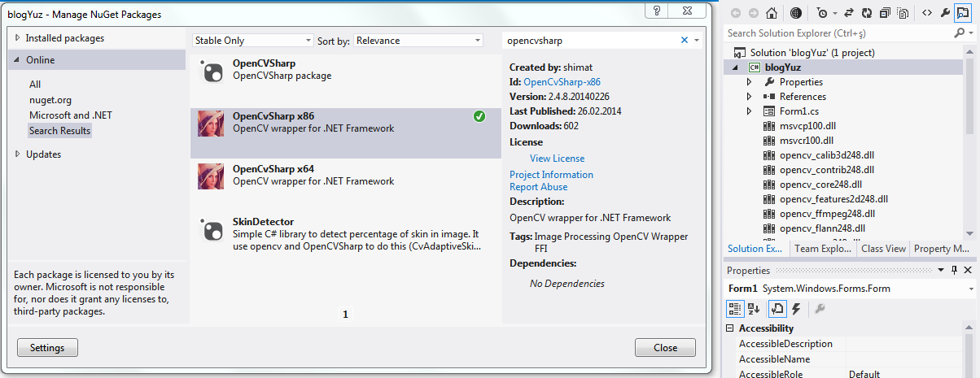
Task: Click the Back arrow in Solution Explorer toolbar
Action: point(736,13)
